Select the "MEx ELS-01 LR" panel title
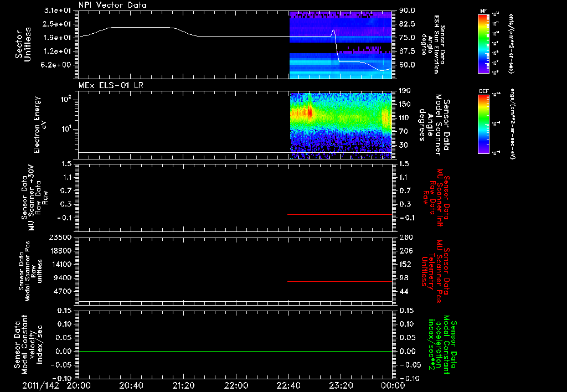This screenshot has width=567, height=392. coord(111,85)
